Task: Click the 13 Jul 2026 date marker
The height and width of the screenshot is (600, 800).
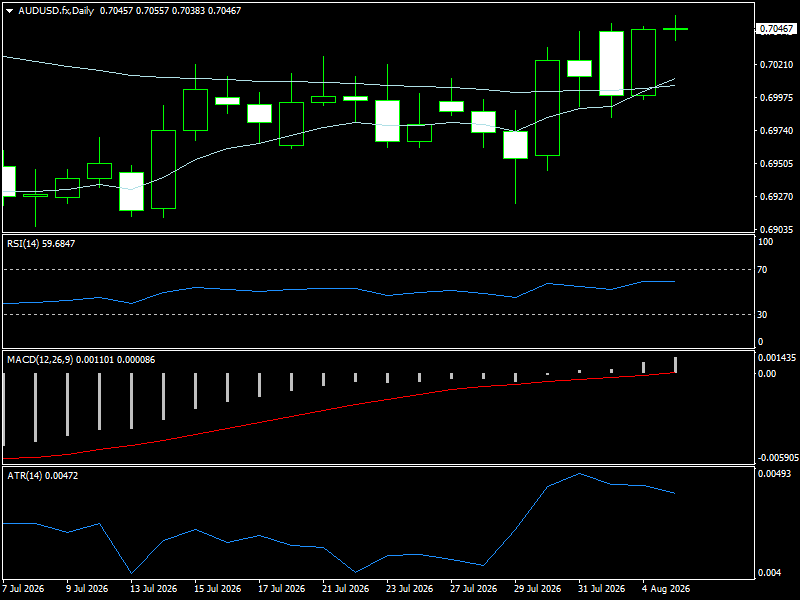Action: click(x=154, y=589)
